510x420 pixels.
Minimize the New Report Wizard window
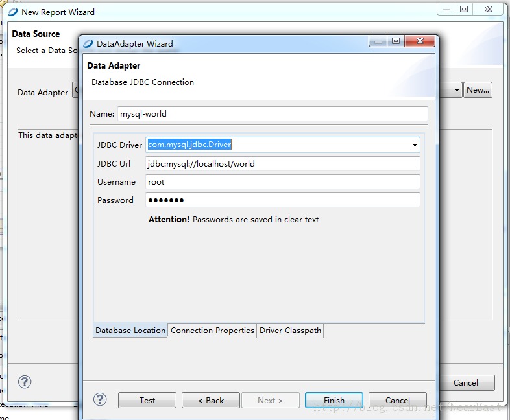pos(446,10)
